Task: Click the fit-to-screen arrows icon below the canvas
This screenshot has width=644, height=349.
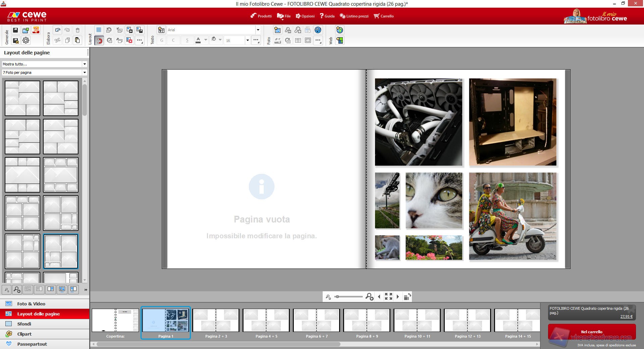Action: (388, 297)
